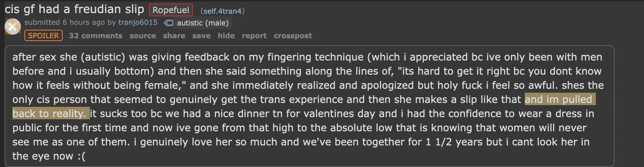The width and height of the screenshot is (644, 167).
Task: Save this post
Action: pos(201,36)
